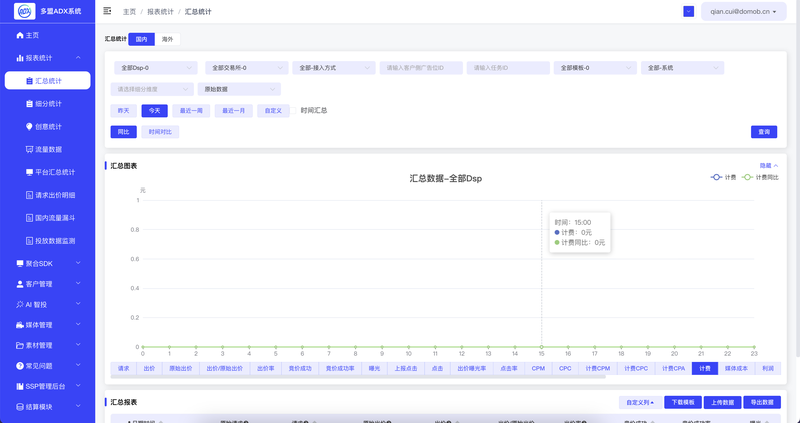The image size is (800, 423).
Task: Switch to the 海外 tab
Action: (167, 40)
